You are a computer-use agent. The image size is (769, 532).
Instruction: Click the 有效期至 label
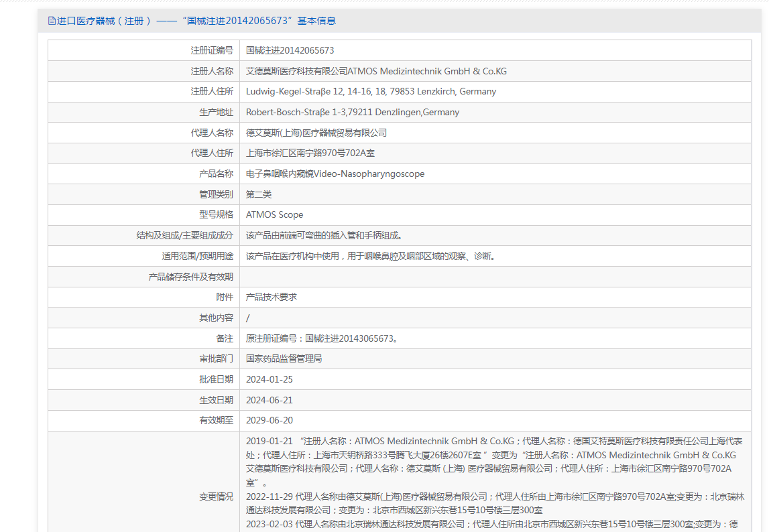pos(217,420)
